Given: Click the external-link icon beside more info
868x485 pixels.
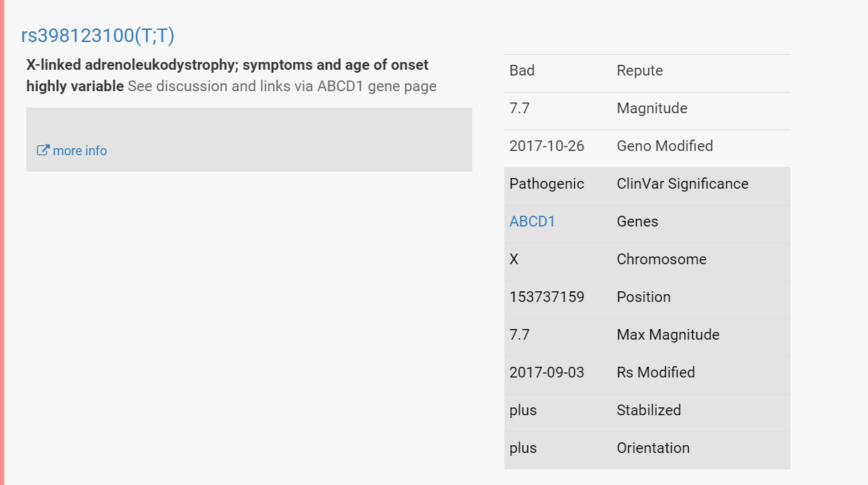Looking at the screenshot, I should pos(43,150).
